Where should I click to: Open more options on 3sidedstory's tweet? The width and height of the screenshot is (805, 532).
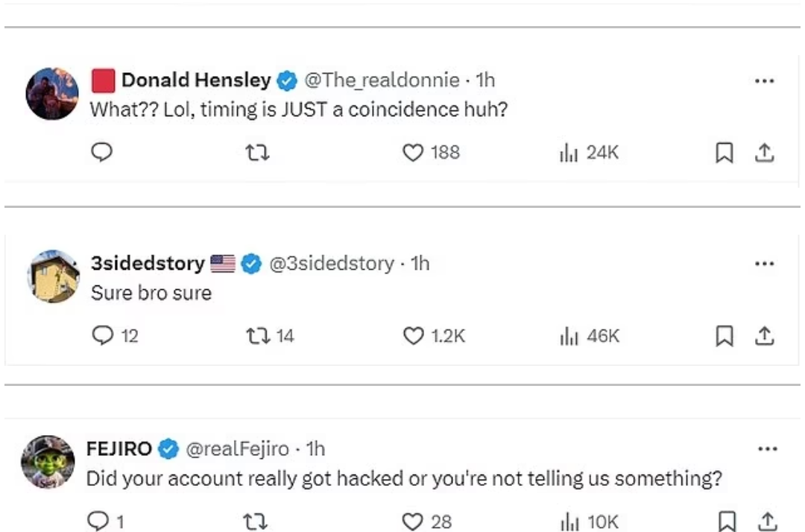765,264
